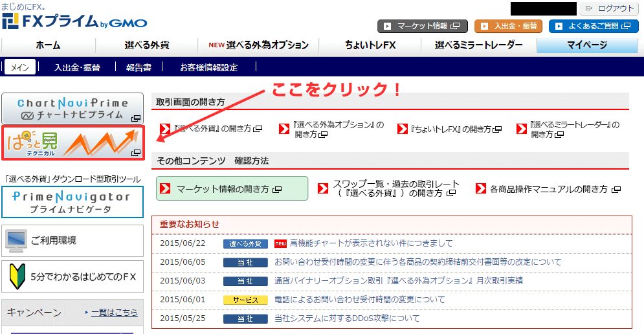The height and width of the screenshot is (334, 644).
Task: Click red arrow icon beside 各商品操作マニュアル
Action: [x=481, y=188]
